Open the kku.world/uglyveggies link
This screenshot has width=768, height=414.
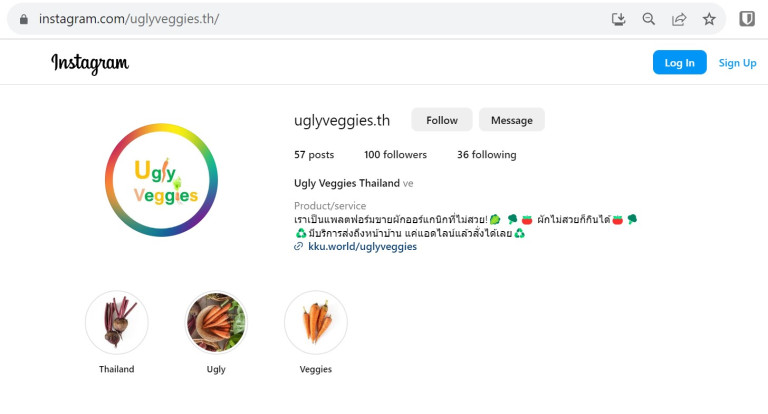click(x=362, y=246)
